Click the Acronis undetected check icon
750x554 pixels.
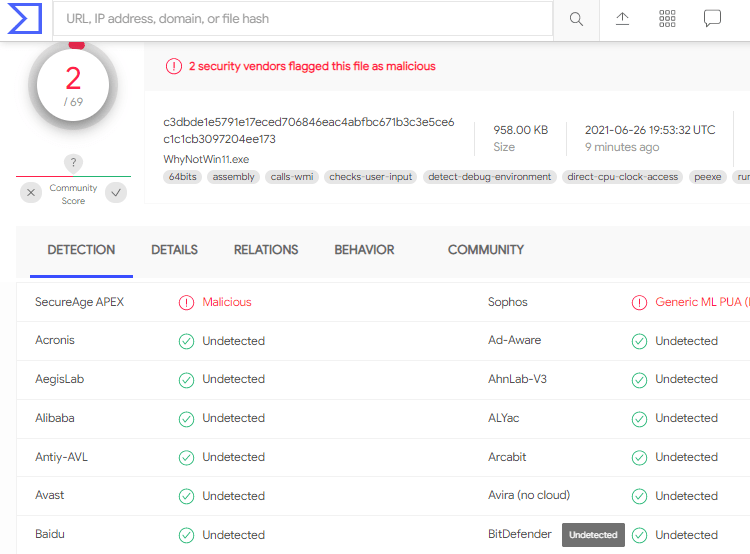tap(186, 341)
